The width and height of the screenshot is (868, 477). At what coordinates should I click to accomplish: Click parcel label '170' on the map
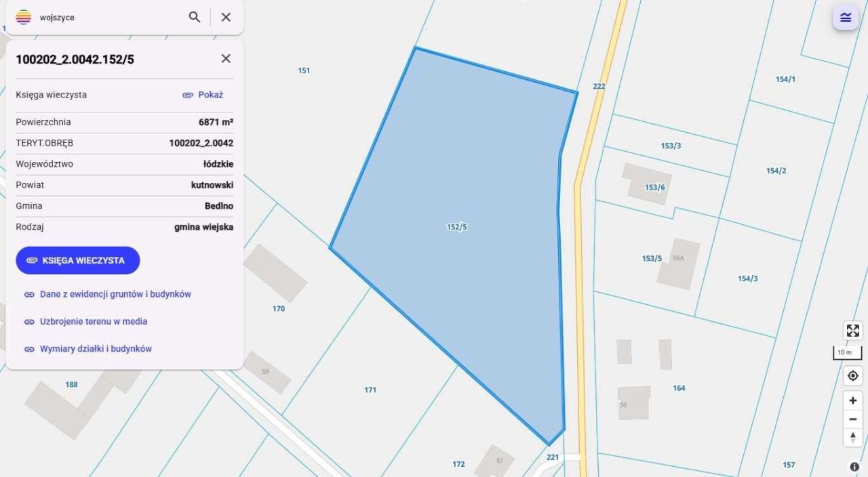(x=279, y=309)
